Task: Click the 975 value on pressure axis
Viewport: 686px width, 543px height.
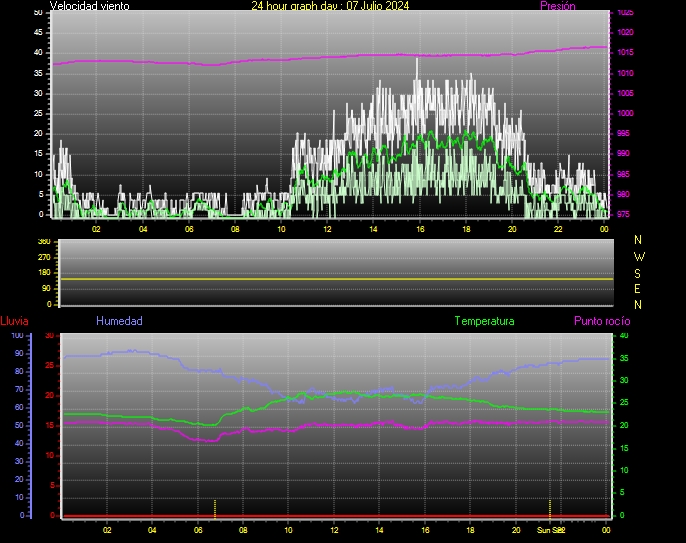Action: point(623,214)
